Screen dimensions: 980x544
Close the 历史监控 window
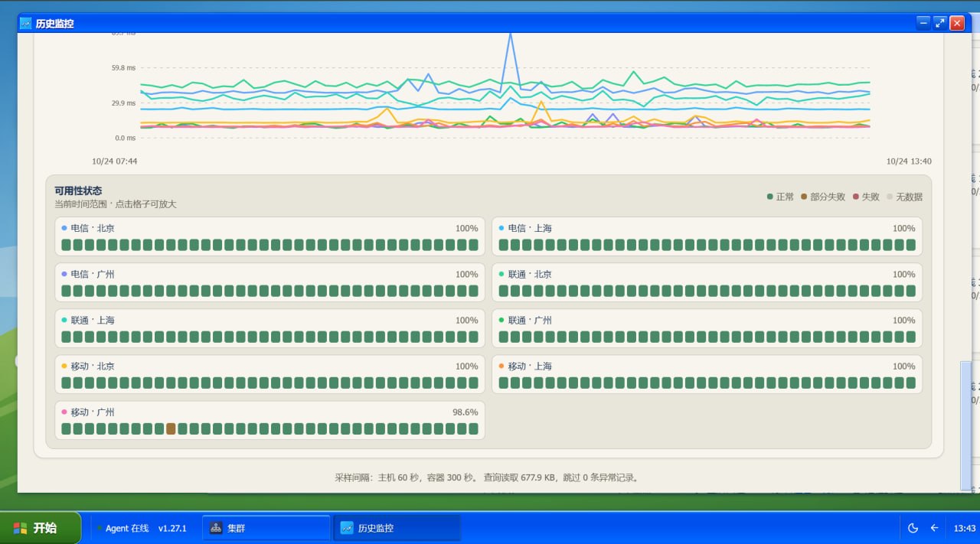click(957, 23)
